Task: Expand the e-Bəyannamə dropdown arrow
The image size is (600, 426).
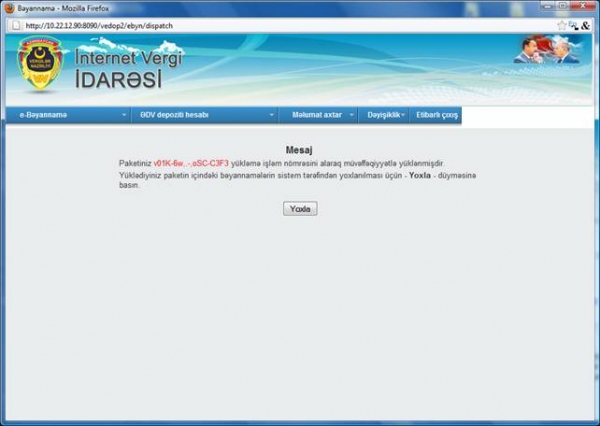Action: pyautogui.click(x=124, y=115)
